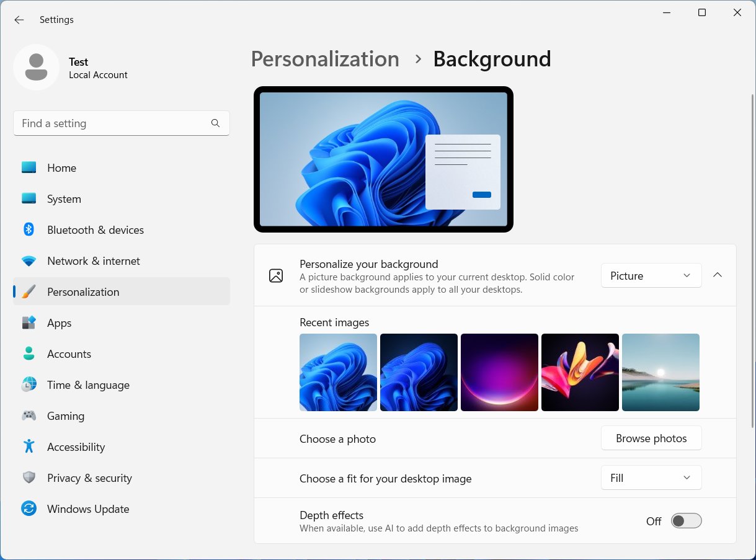The width and height of the screenshot is (756, 560).
Task: Open the desktop image fit dropdown
Action: point(651,478)
